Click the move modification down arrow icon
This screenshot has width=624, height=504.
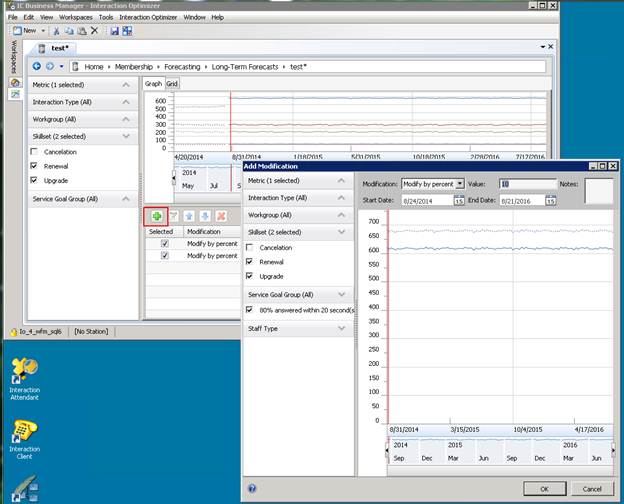pyautogui.click(x=205, y=216)
